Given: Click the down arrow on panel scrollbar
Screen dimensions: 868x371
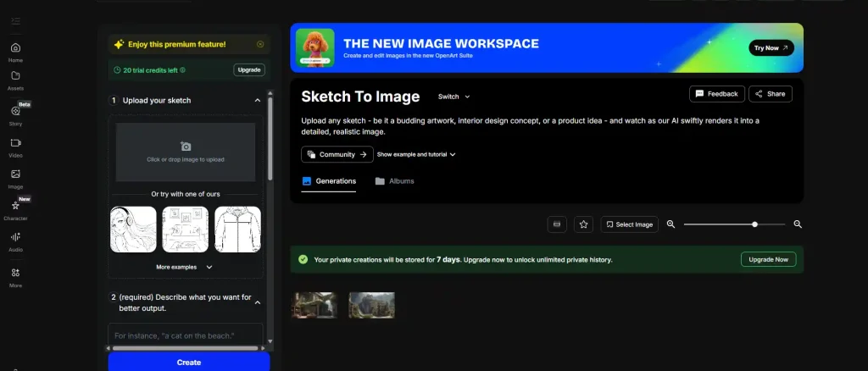Looking at the screenshot, I should point(270,341).
